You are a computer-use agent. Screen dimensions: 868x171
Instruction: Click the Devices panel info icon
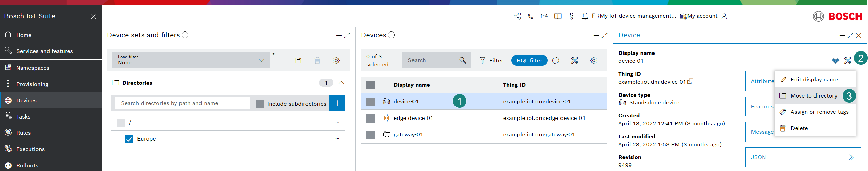[391, 35]
